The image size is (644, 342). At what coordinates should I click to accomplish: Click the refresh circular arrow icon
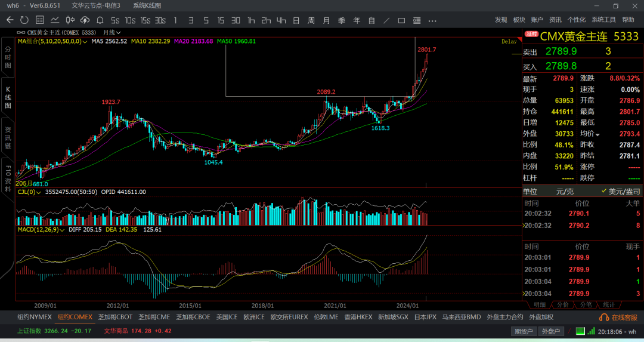(24, 20)
